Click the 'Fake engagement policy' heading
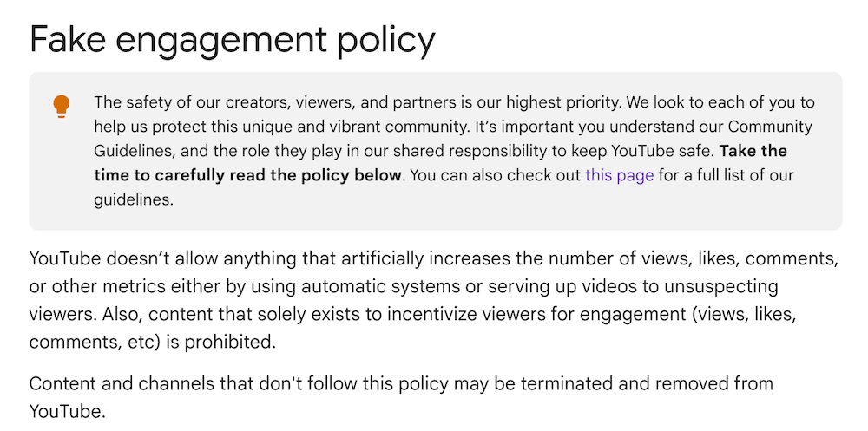The image size is (868, 431). click(x=233, y=39)
